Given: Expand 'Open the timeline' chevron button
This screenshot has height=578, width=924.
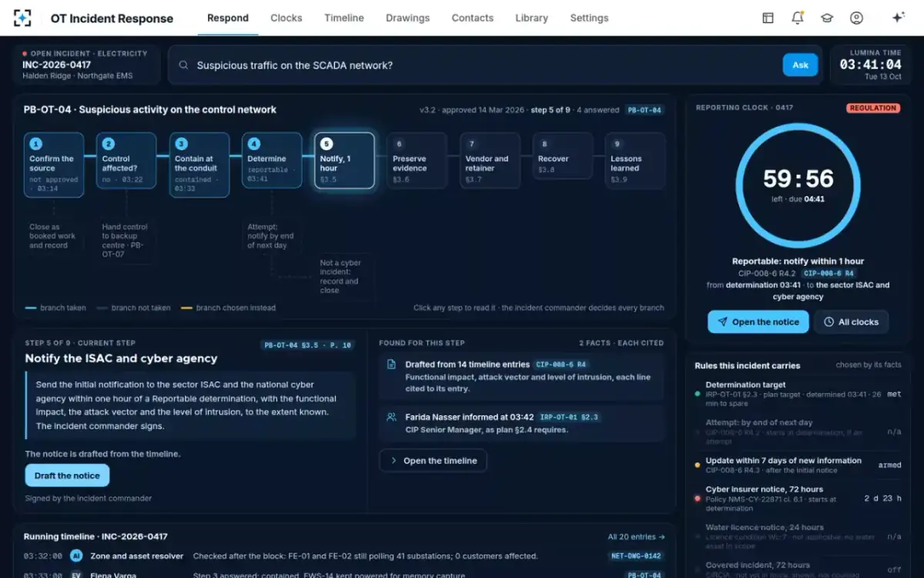Looking at the screenshot, I should [433, 461].
